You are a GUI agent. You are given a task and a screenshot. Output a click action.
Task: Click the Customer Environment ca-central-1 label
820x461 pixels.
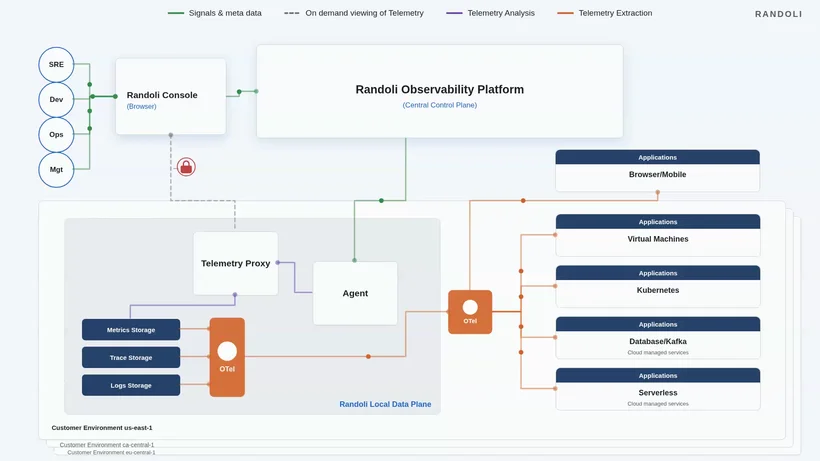107,445
